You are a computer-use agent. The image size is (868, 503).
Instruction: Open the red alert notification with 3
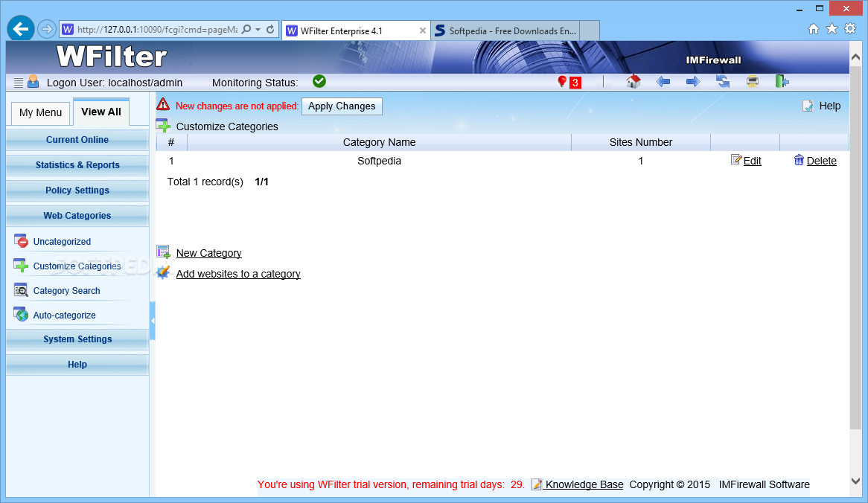(x=569, y=82)
